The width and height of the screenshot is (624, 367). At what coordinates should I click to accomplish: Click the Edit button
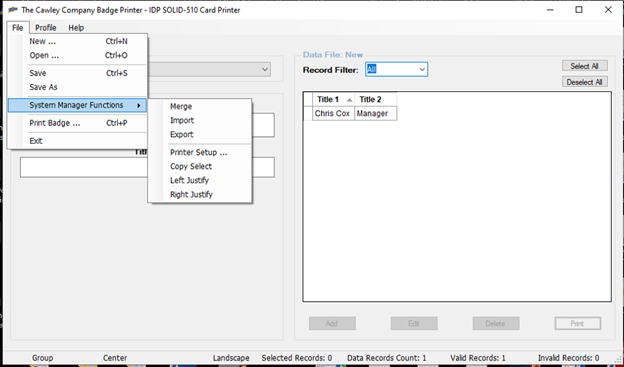coord(414,323)
